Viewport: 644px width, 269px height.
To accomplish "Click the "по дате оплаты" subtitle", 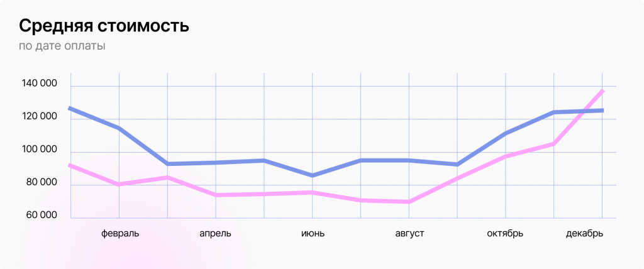I will pos(62,47).
